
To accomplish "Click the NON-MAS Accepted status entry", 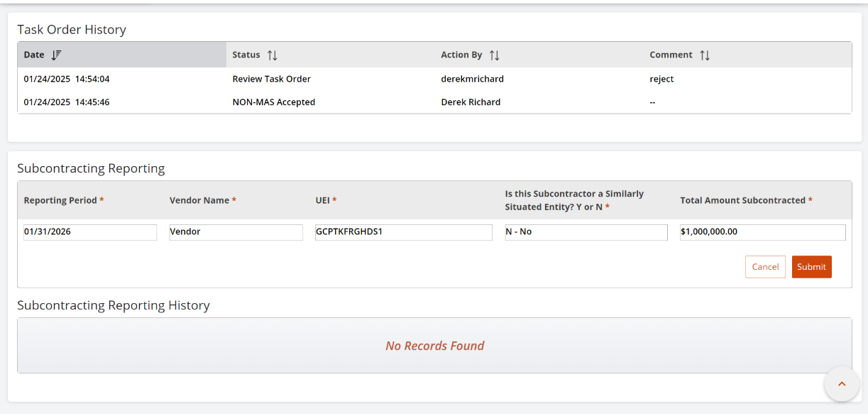I will point(273,102).
